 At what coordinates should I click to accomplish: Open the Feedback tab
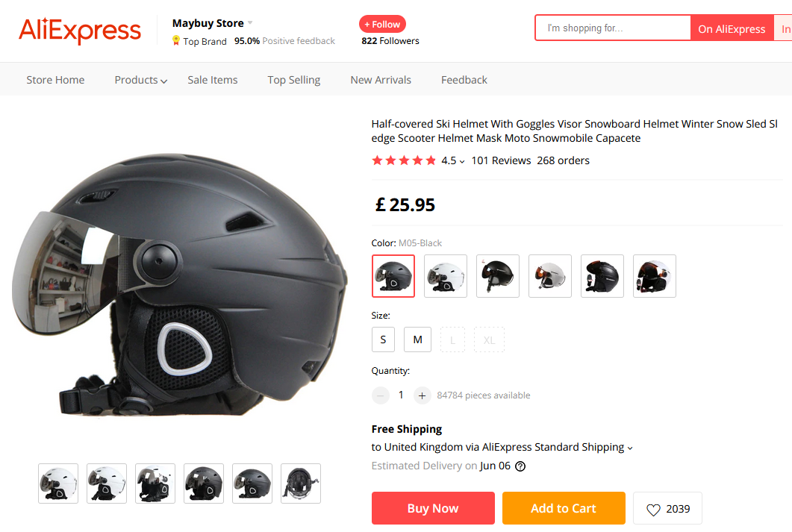click(x=464, y=80)
